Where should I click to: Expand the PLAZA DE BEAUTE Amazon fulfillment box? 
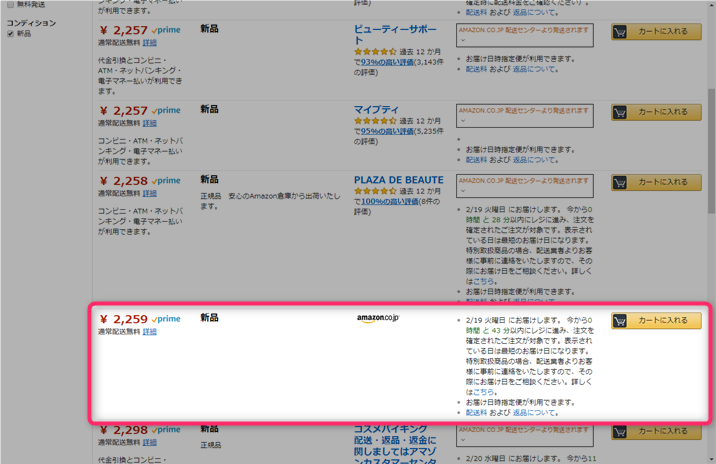[525, 186]
